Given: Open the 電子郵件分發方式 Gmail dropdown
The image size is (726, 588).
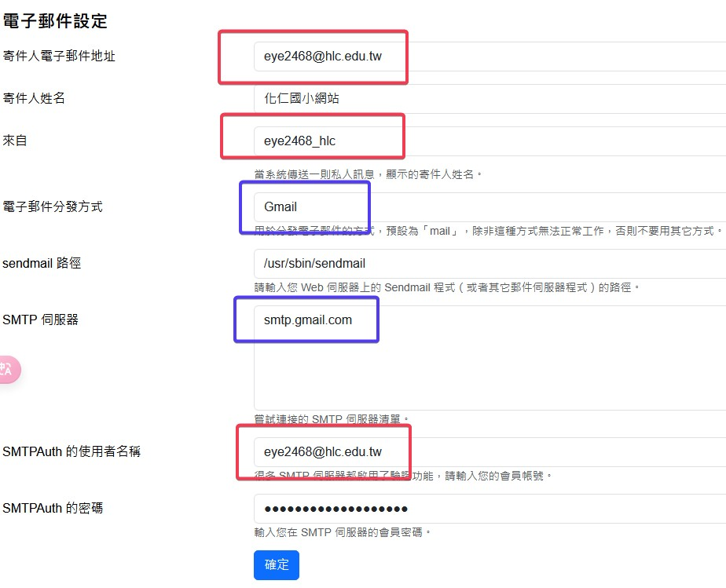Looking at the screenshot, I should pyautogui.click(x=487, y=207).
